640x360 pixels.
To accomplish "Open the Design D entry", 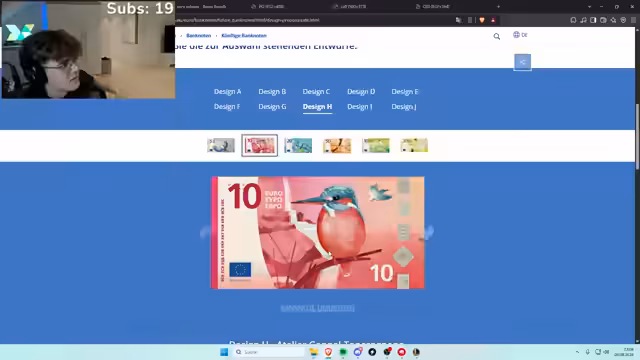I will click(361, 91).
